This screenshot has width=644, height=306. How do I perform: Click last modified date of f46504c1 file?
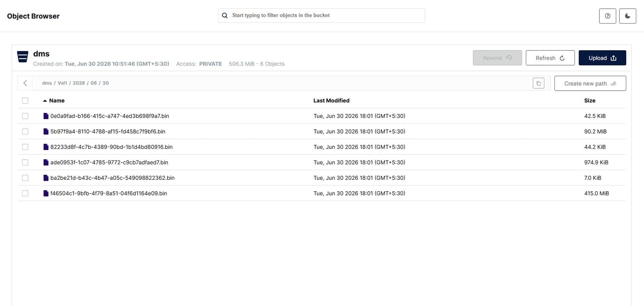click(359, 193)
